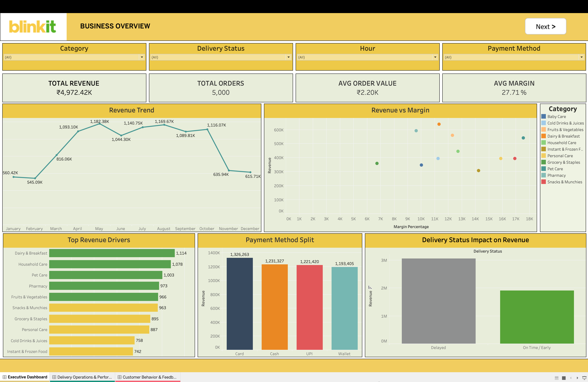The width and height of the screenshot is (588, 382).
Task: Click the olive Instant & Frozen scatter dot
Action: [x=479, y=170]
